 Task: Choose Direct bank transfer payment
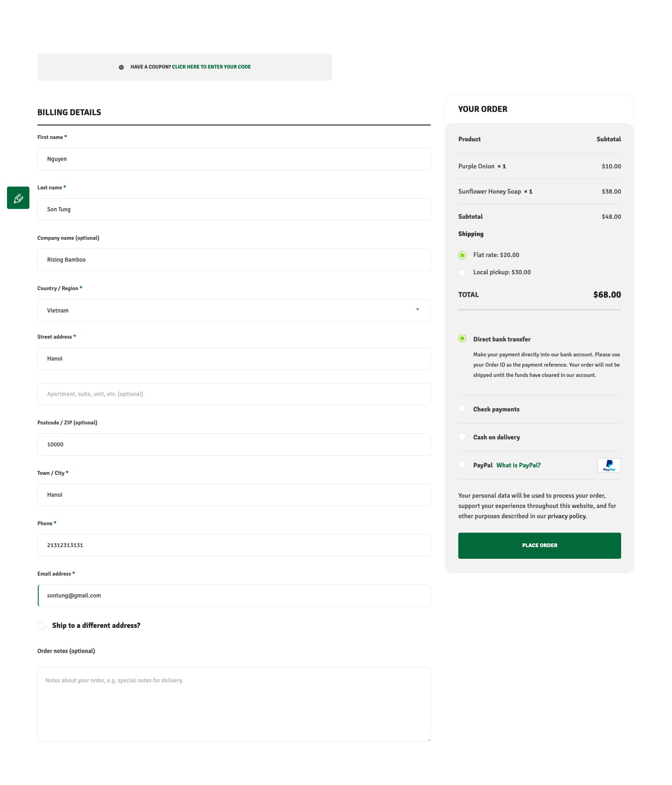click(x=462, y=339)
